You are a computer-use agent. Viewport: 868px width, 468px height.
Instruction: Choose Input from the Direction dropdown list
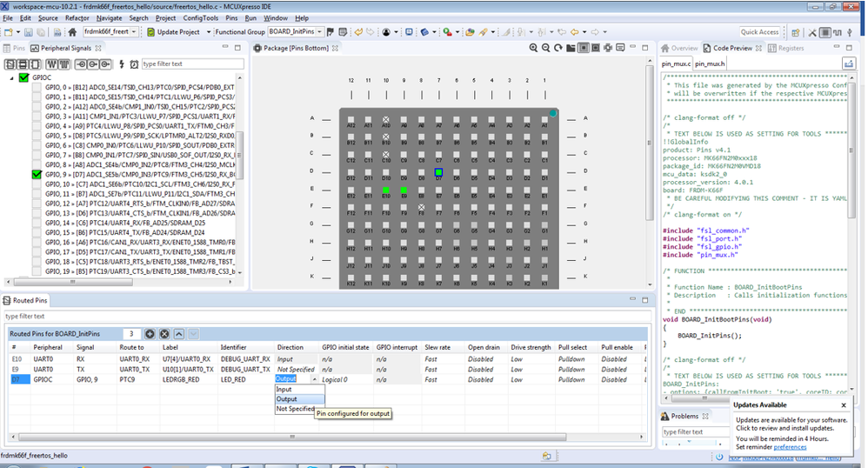(284, 389)
